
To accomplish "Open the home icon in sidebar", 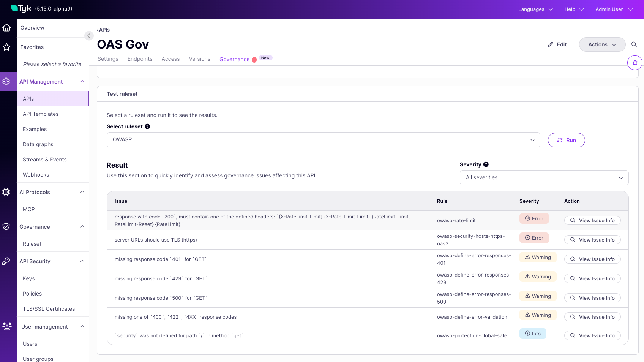I will point(6,28).
